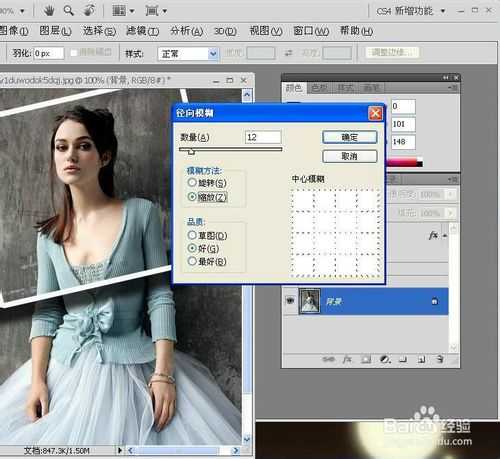Click the 取消 button in the dialog
Image resolution: width=500 pixels, height=459 pixels.
[350, 156]
